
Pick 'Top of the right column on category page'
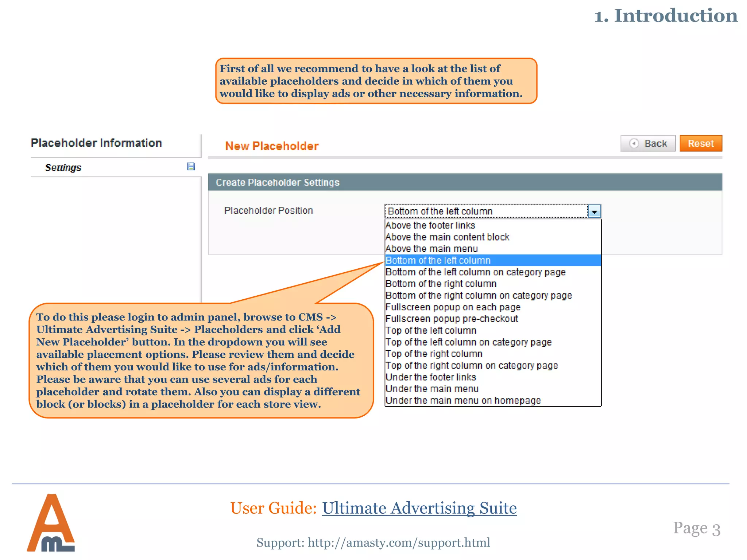tap(493, 365)
